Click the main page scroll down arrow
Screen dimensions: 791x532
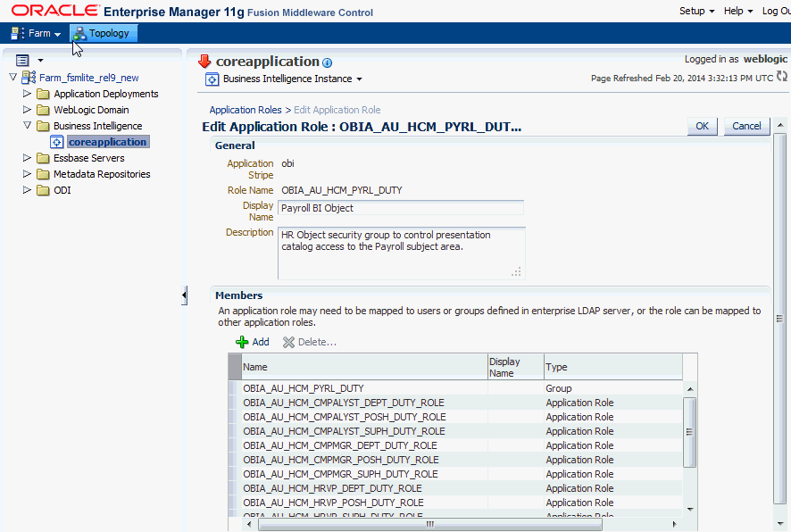pos(780,523)
